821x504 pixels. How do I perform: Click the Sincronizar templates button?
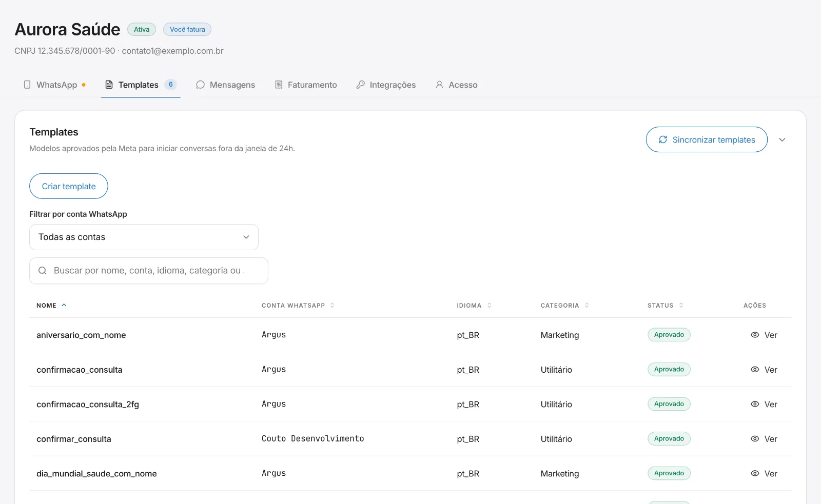point(707,139)
